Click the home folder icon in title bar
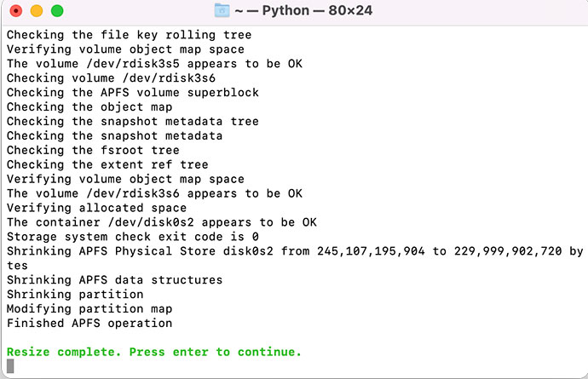This screenshot has width=588, height=379. 222,11
